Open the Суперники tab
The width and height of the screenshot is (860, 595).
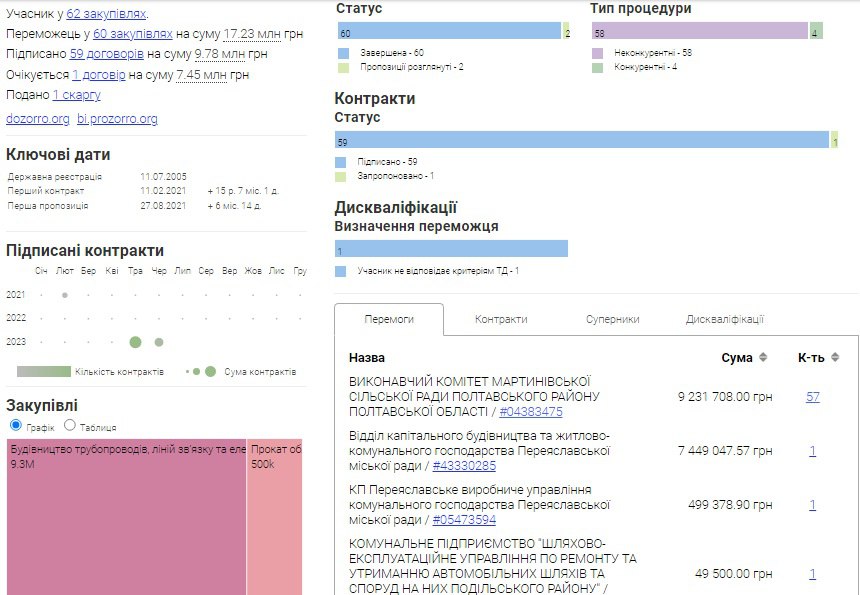click(x=612, y=319)
